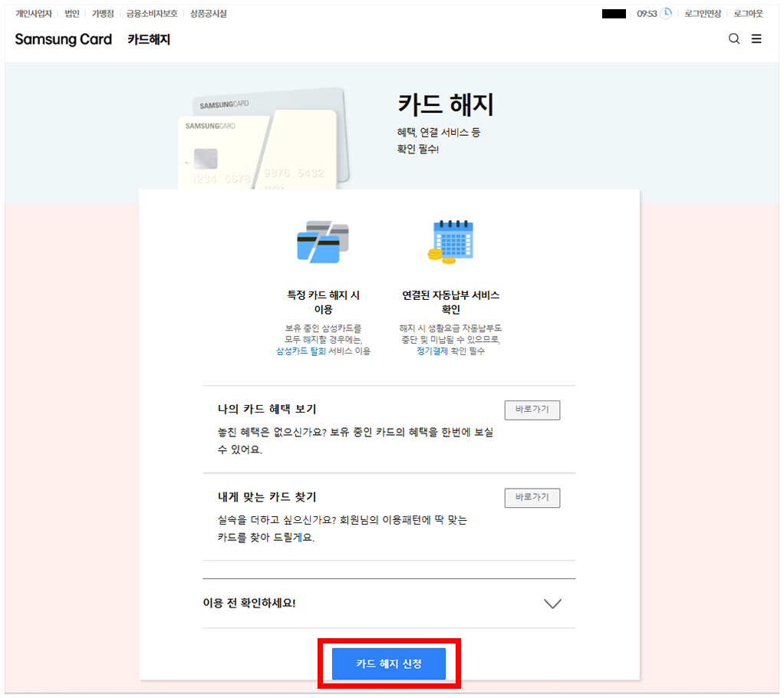Click the search magnifier icon

click(x=733, y=39)
